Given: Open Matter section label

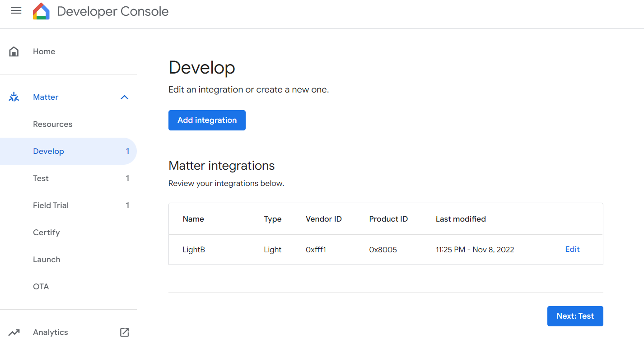Looking at the screenshot, I should [x=46, y=97].
